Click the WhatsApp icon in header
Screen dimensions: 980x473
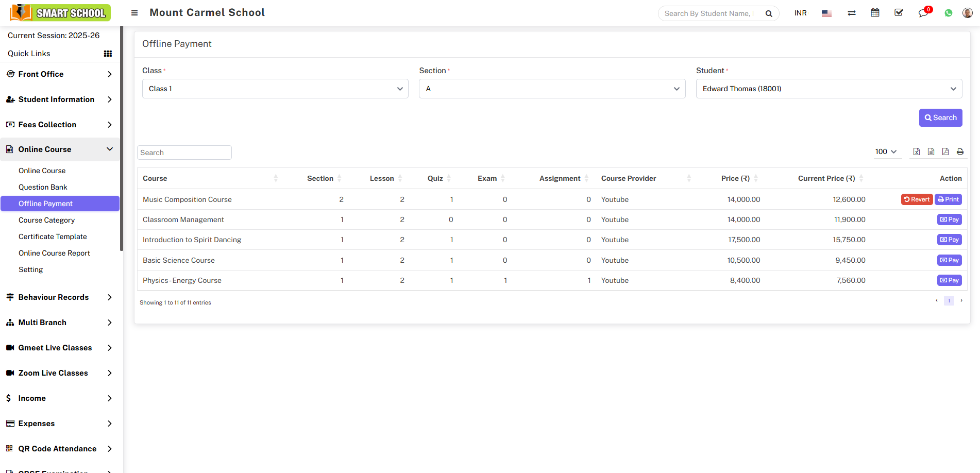(948, 13)
